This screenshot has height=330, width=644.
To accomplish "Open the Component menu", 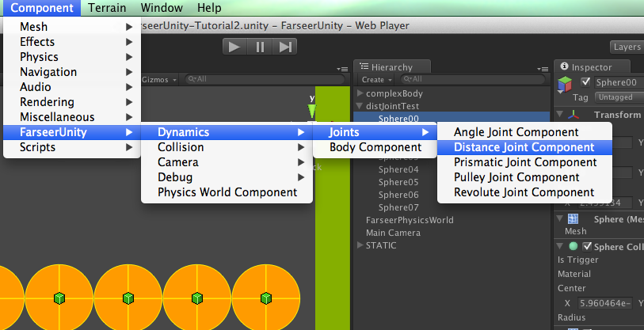I will [x=42, y=8].
